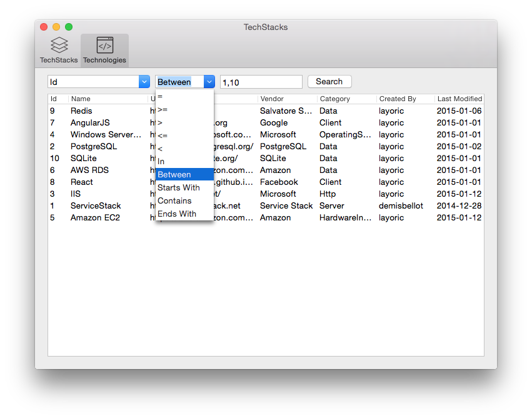Open the TechStacks toolbar icon
532x419 pixels.
tap(58, 49)
